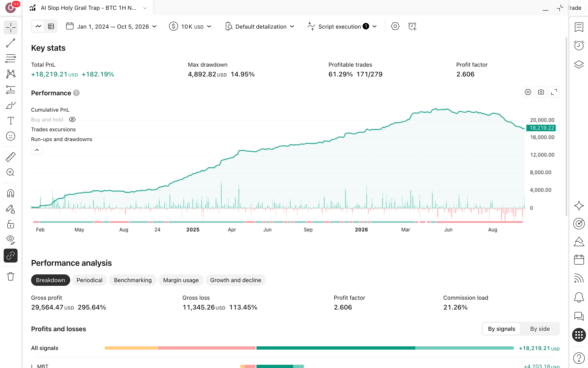Click the trash remove objects icon
Screen dimensions: 588x368
coord(10,276)
